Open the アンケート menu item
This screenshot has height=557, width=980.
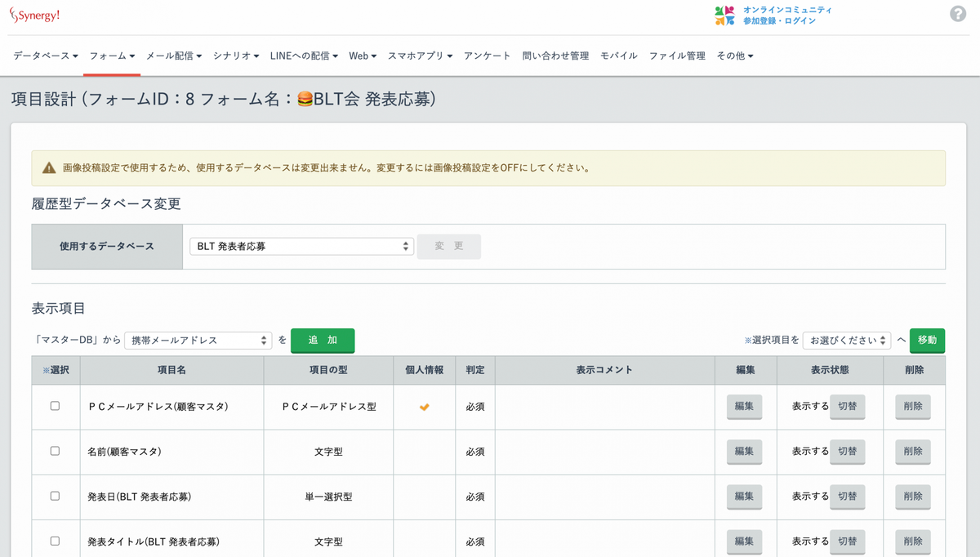coord(488,56)
